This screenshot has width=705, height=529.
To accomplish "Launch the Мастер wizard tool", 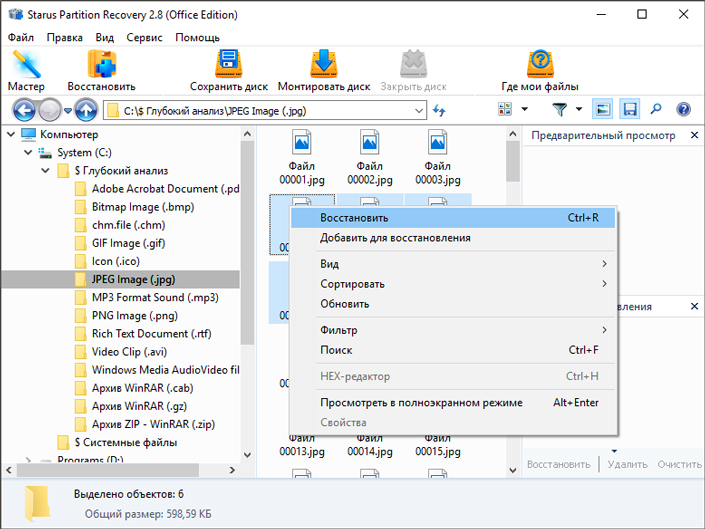I will pos(26,71).
